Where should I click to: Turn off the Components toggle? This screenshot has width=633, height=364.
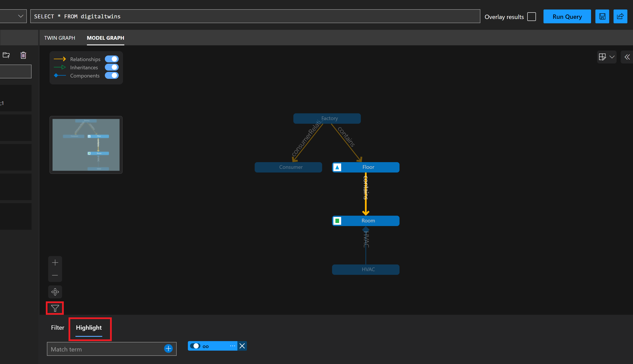(x=112, y=75)
